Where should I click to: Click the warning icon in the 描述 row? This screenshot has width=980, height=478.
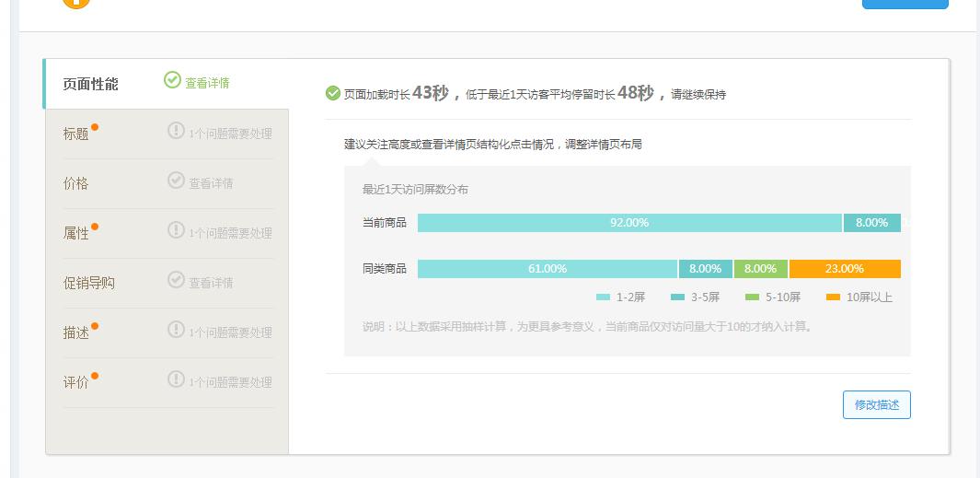click(x=176, y=330)
